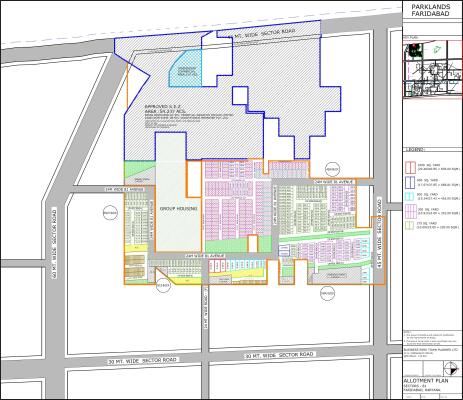This screenshot has height=400, width=463.
Task: Click the sector circle at bottom right
Action: tap(327, 293)
